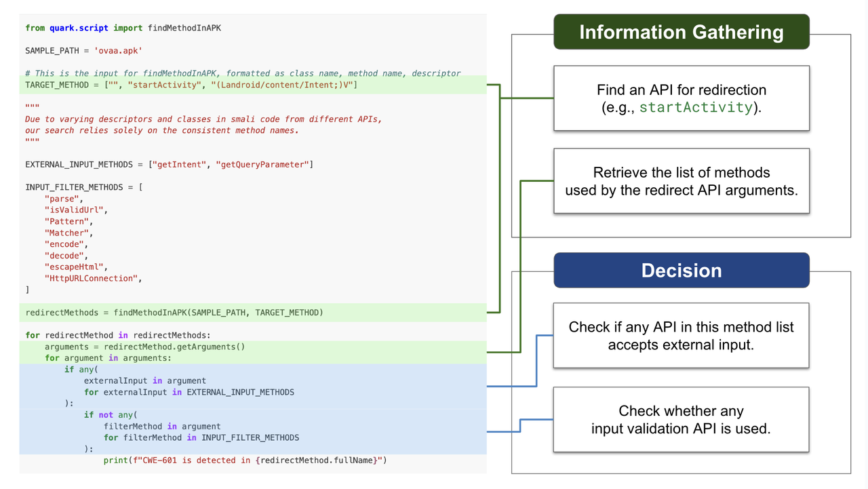Click 'filterMethod in argument' line
The height and width of the screenshot is (489, 868).
[162, 427]
